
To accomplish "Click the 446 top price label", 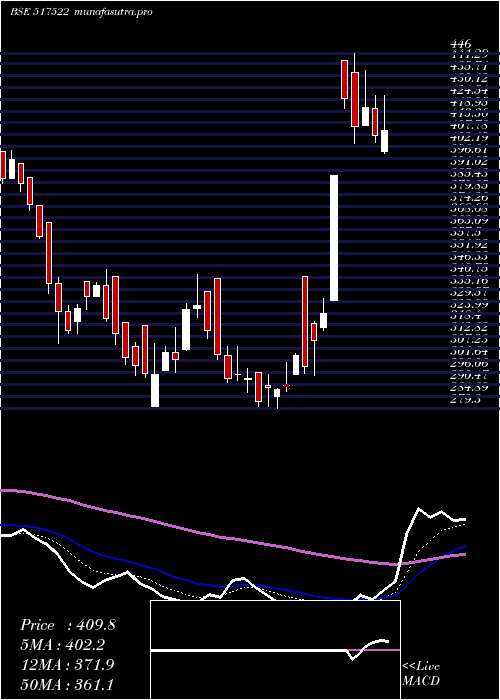I will click(x=461, y=44).
